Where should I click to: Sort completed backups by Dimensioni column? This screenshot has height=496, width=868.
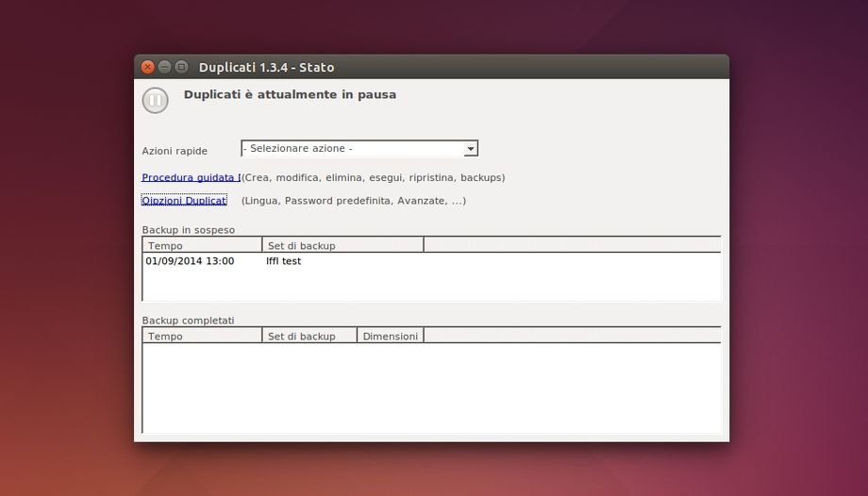(390, 336)
